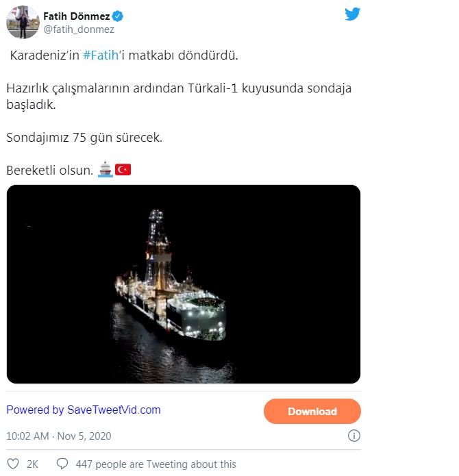Click the Twitter bird logo

click(352, 14)
